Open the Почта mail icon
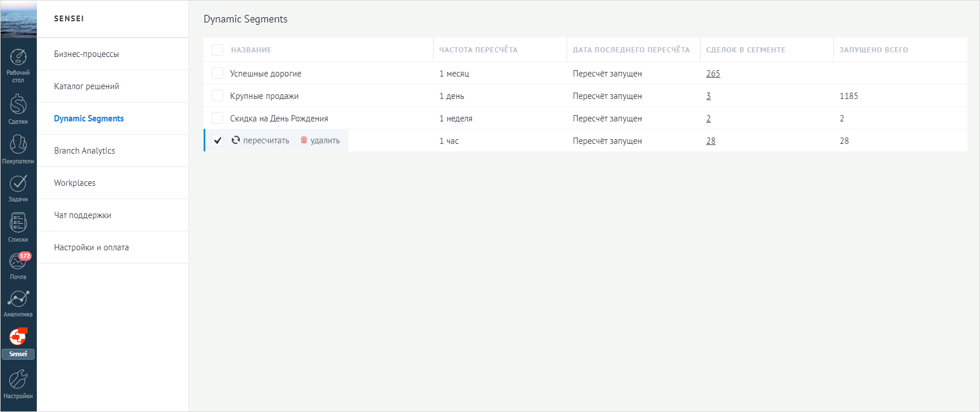The height and width of the screenshot is (412, 980). pyautogui.click(x=18, y=261)
